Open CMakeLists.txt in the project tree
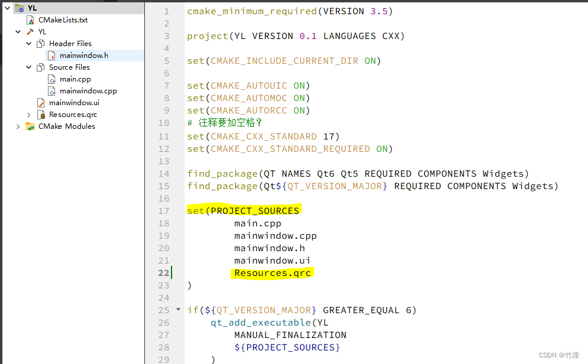This screenshot has width=588, height=364. click(x=63, y=20)
